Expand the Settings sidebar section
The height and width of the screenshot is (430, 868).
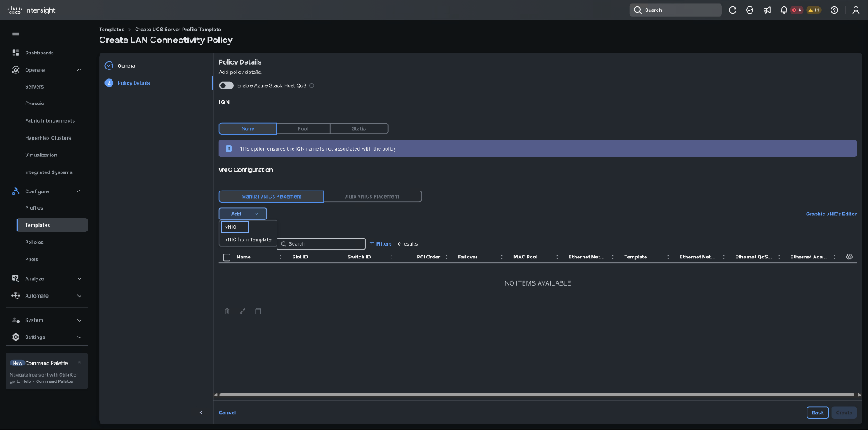tap(79, 337)
